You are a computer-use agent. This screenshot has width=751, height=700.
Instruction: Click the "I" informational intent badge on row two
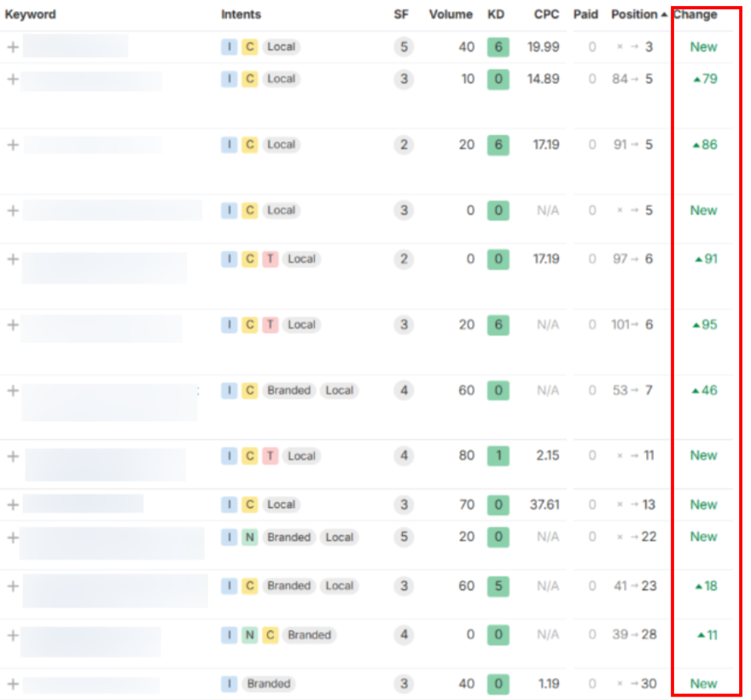point(229,79)
